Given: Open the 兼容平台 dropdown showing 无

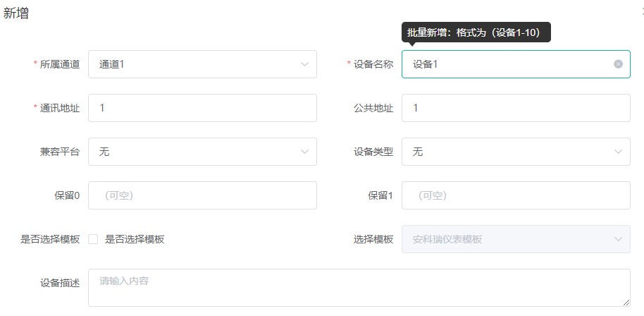Looking at the screenshot, I should pos(202,152).
